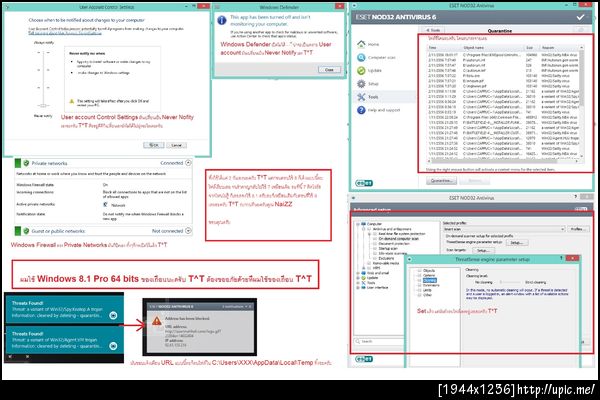The image size is (600, 400).
Task: Open Update in the ESET sidebar
Action: tap(369, 70)
